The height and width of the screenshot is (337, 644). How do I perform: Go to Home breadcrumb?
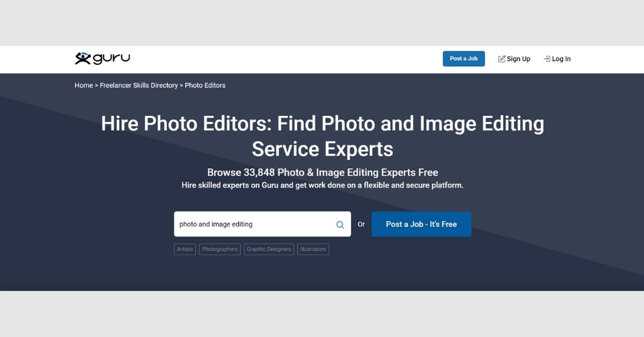84,85
